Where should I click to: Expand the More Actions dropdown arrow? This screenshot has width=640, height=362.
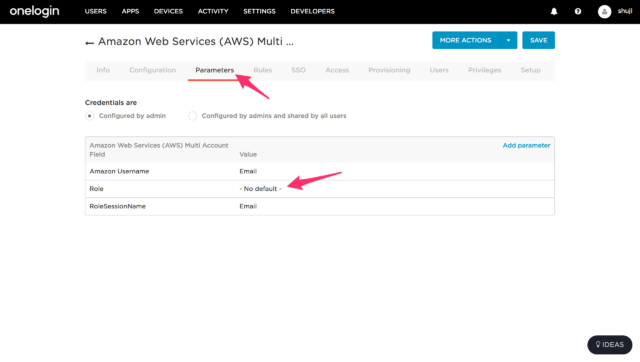click(x=508, y=40)
